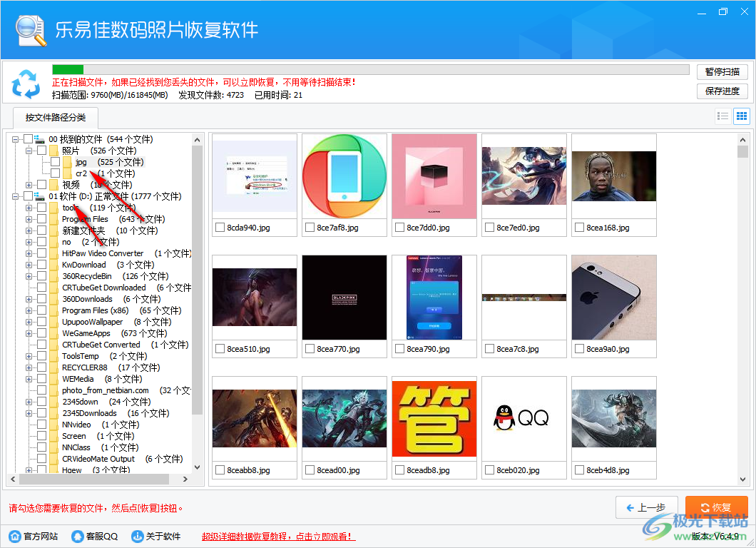Open thumbnail 8ce7dd0.jpg pink cube image
756x548 pixels.
pyautogui.click(x=434, y=176)
